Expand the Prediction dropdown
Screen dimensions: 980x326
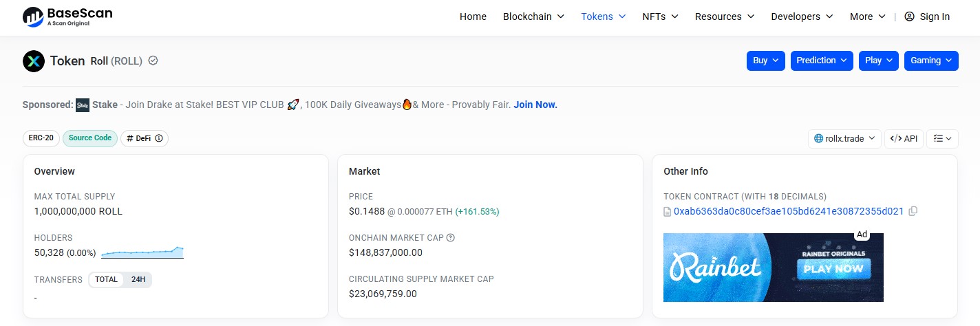[x=822, y=61]
